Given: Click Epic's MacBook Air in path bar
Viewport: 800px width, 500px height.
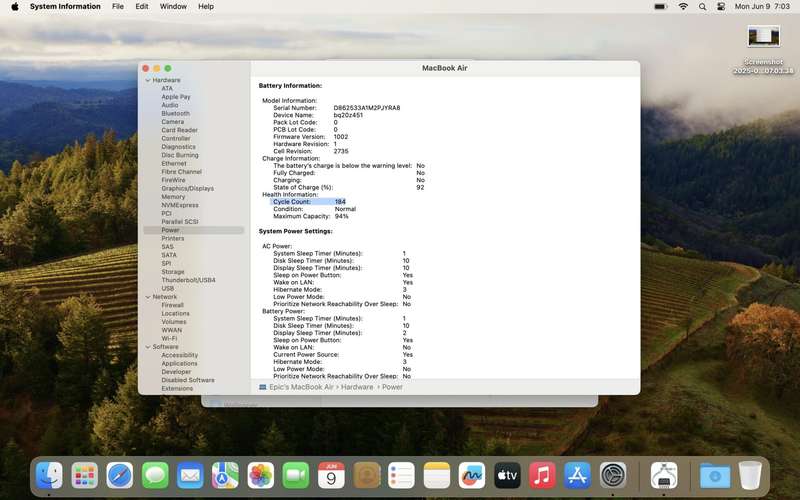Looking at the screenshot, I should click(301, 387).
